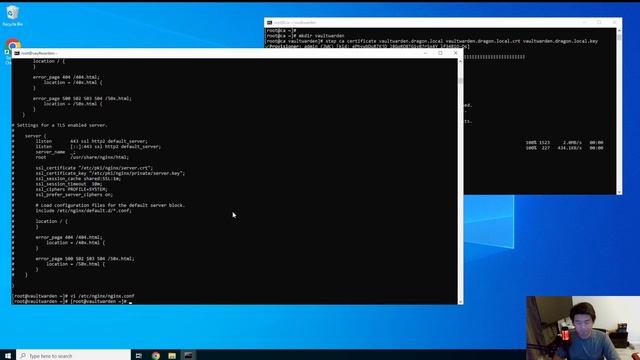This screenshot has width=640, height=360.
Task: Click front terminal scrollbar thumb
Action: pos(460,80)
